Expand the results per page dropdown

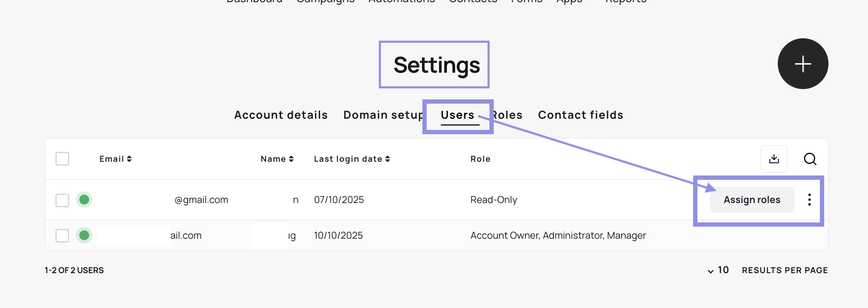pyautogui.click(x=718, y=270)
